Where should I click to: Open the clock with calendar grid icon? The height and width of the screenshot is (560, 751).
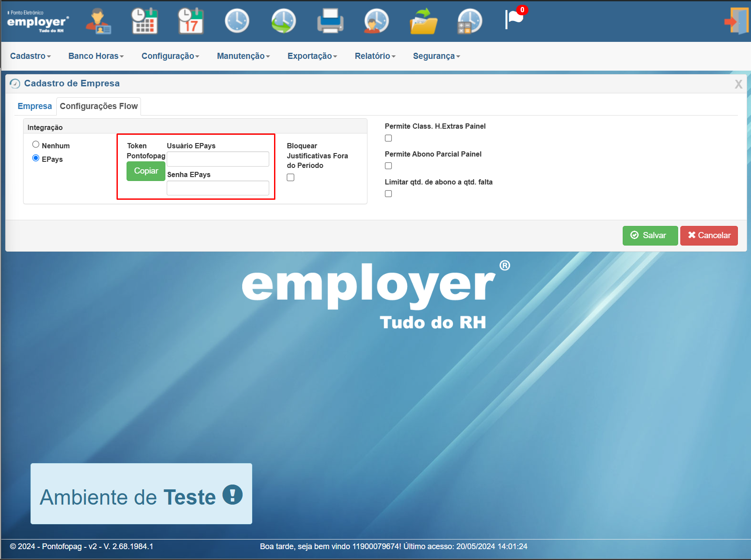[x=144, y=21]
